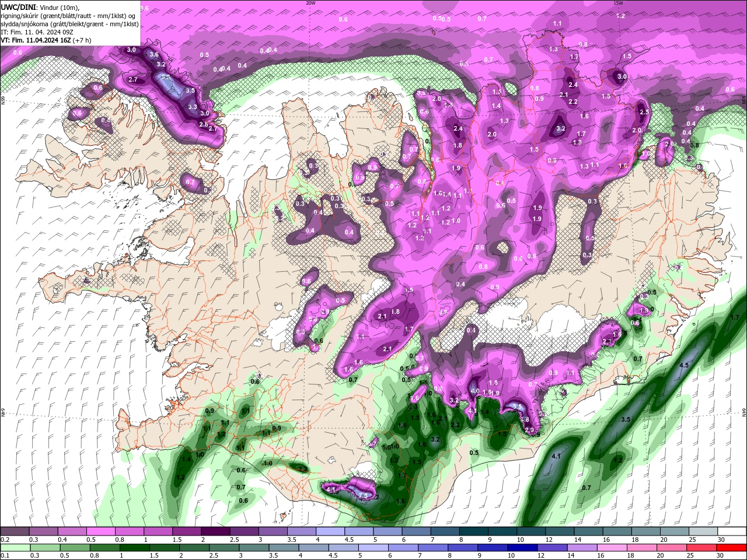Click the bright red rain swatch at 30

pyautogui.click(x=732, y=548)
